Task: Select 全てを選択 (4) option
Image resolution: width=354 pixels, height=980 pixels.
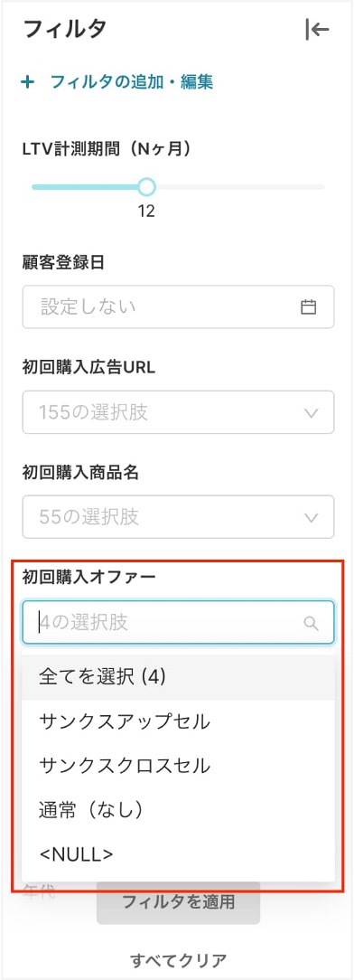Action: 178,677
